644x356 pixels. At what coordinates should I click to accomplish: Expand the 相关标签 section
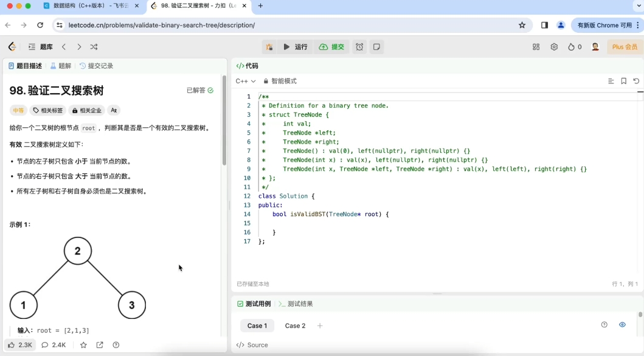point(49,110)
